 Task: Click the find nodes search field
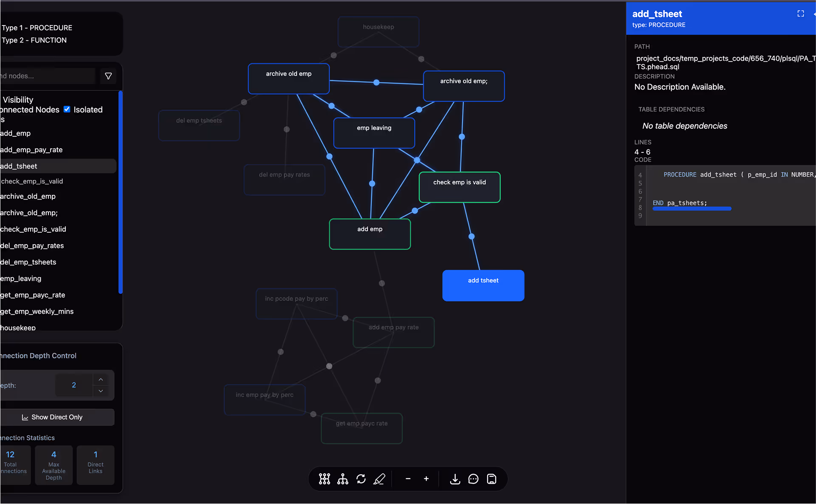pos(47,76)
